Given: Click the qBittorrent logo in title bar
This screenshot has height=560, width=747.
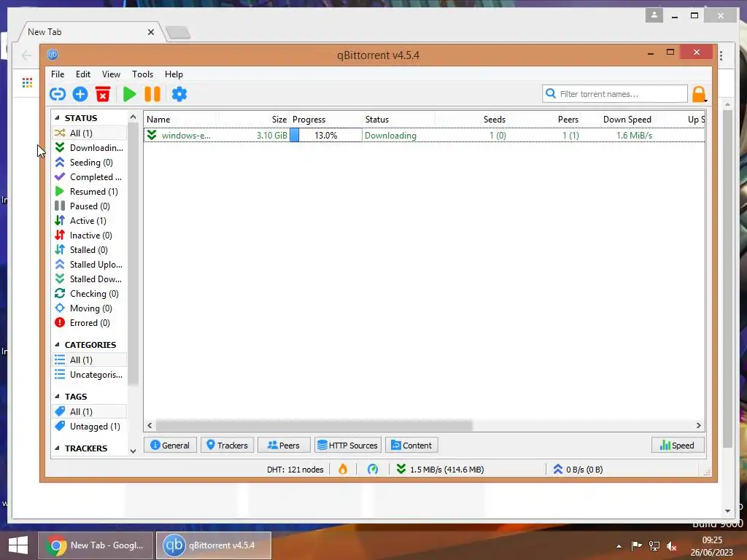Looking at the screenshot, I should [53, 55].
